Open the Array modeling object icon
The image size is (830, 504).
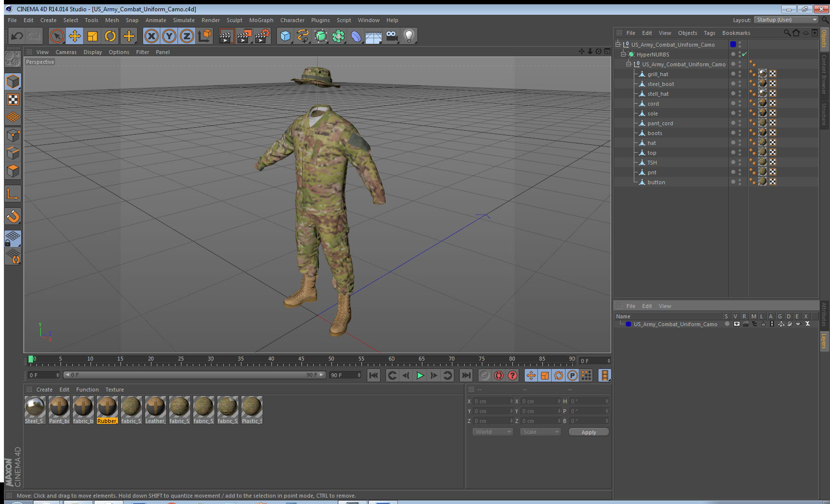338,36
